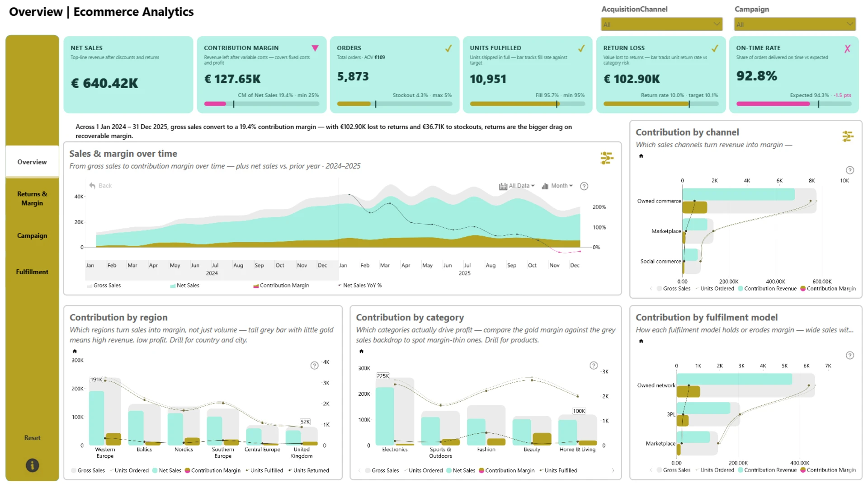
Task: Open the info icon in the sidebar
Action: pos(32,465)
